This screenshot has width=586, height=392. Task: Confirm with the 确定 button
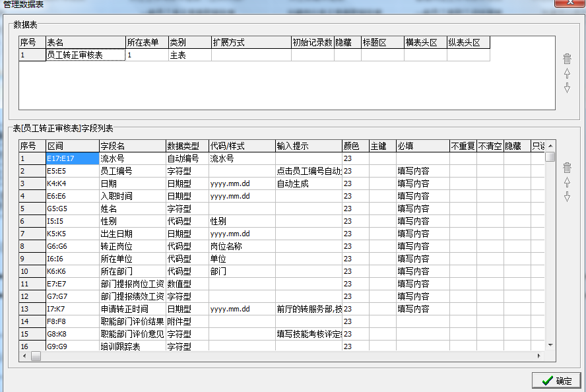pos(556,380)
